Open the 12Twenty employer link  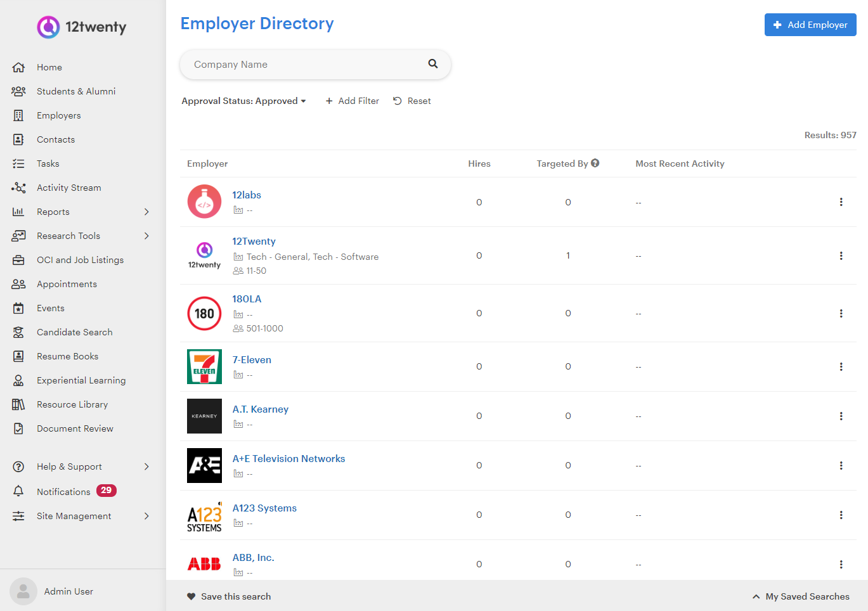point(254,241)
